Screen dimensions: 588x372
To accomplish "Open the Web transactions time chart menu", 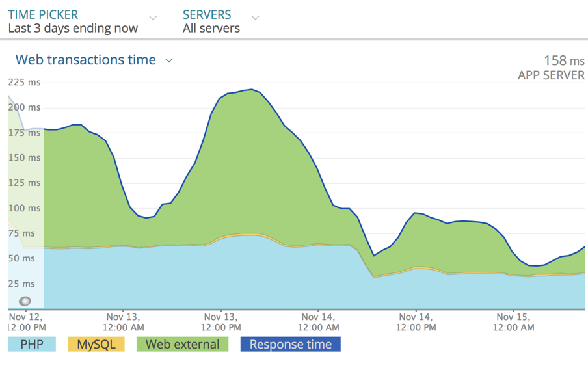I will coord(169,60).
